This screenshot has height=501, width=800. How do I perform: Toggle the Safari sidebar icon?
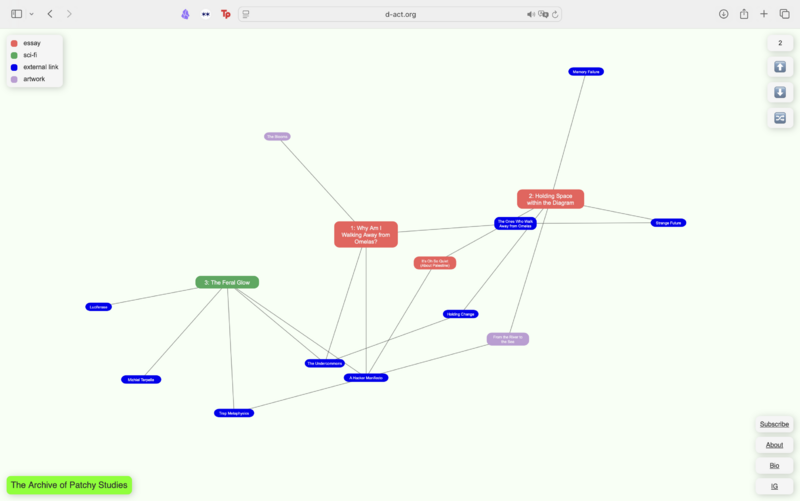(16, 14)
